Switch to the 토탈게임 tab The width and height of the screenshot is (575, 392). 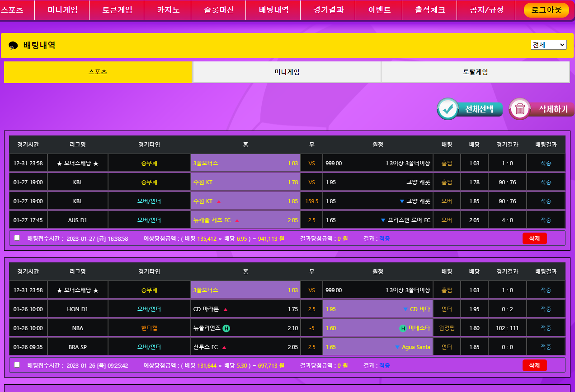(x=475, y=72)
